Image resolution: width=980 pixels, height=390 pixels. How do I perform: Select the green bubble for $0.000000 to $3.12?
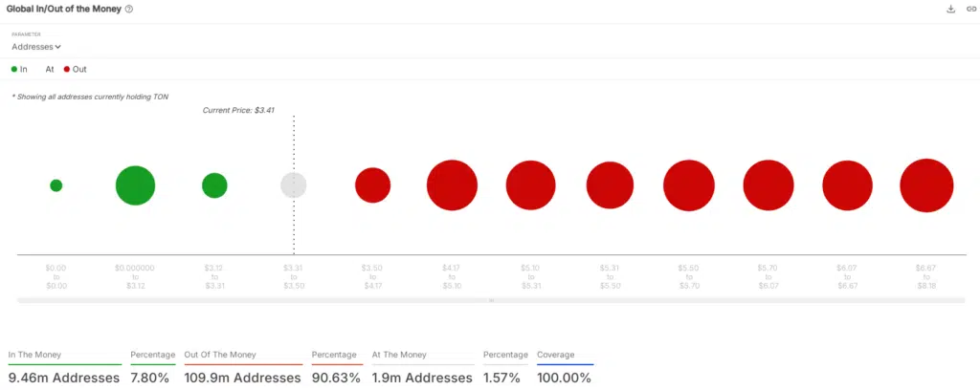pos(135,185)
